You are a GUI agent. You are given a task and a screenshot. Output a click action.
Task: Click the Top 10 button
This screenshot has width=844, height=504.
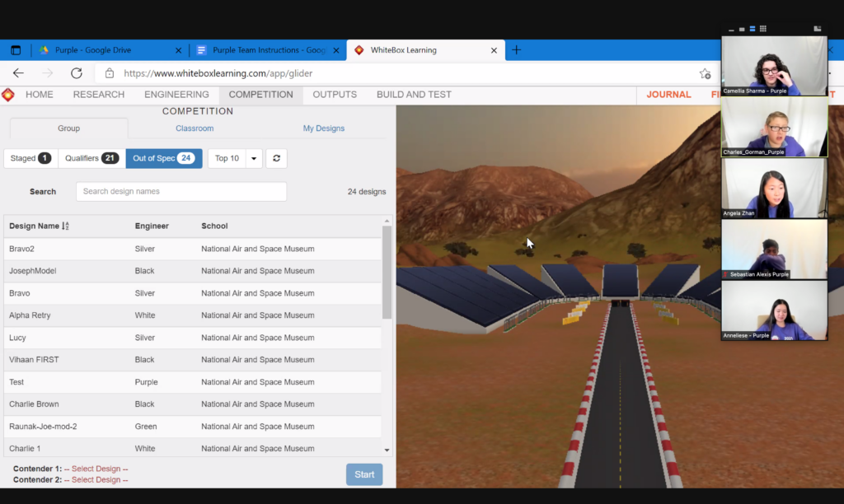point(227,158)
